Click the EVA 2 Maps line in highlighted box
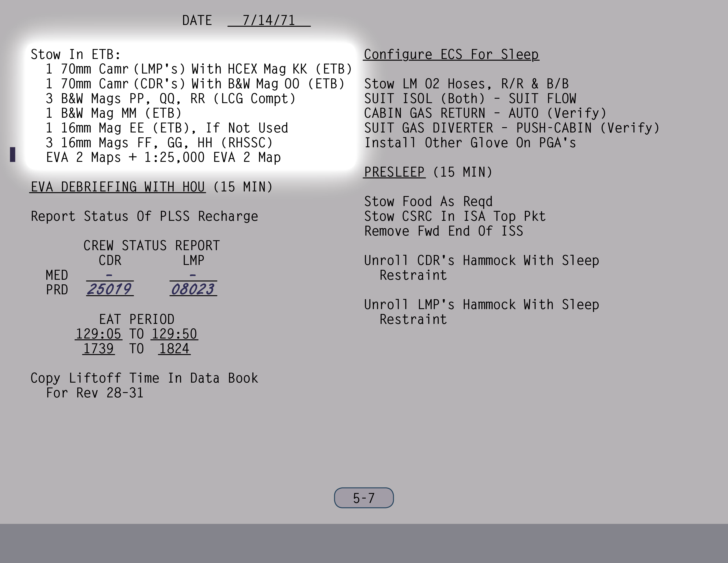The image size is (728, 563). tap(163, 157)
